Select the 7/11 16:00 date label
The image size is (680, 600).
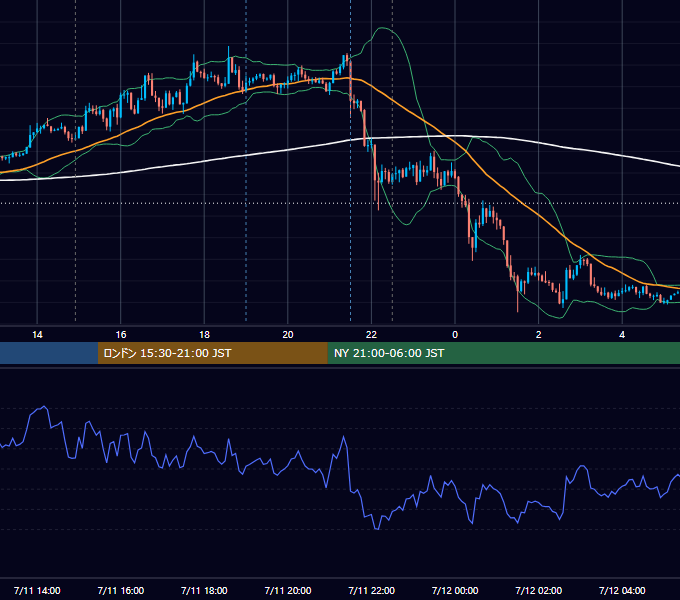(121, 590)
